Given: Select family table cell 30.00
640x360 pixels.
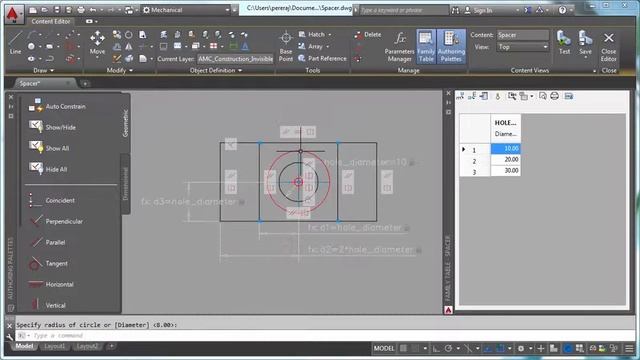Looking at the screenshot, I should [505, 171].
